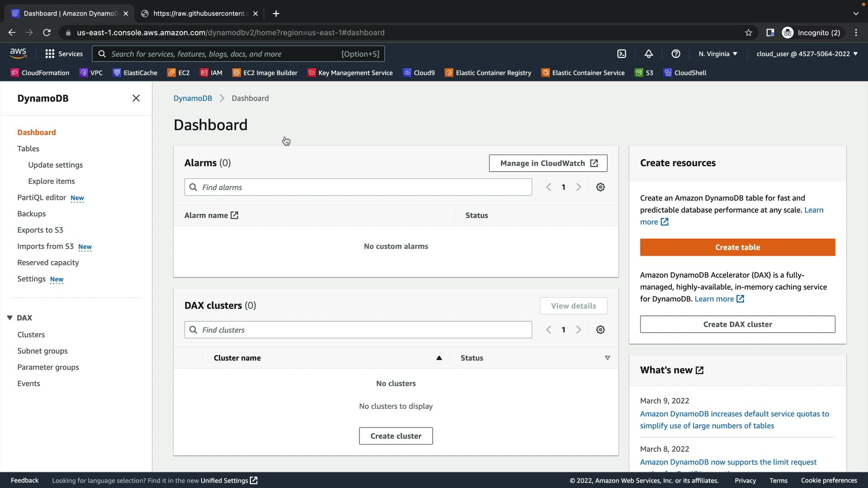868x488 pixels.
Task: Open the cloud_user account dropdown
Action: coord(807,54)
